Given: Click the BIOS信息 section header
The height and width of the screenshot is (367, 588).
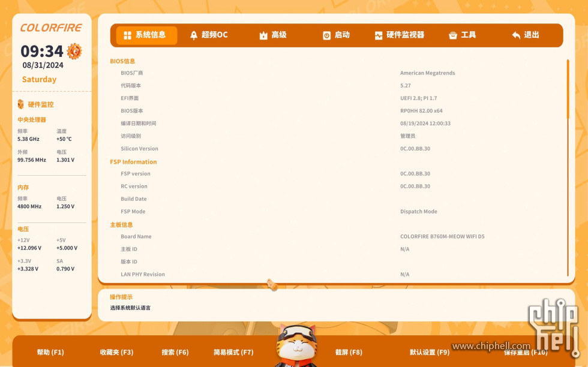Looking at the screenshot, I should click(x=122, y=61).
